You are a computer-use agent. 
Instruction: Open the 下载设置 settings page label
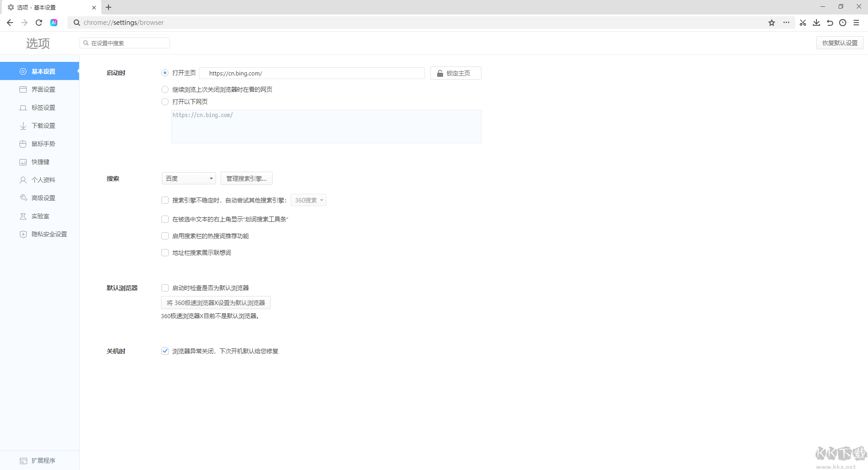pyautogui.click(x=43, y=126)
